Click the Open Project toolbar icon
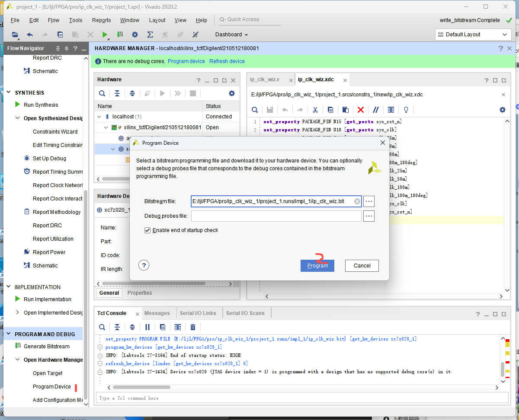Viewport: 519px width, 420px height. (15, 35)
